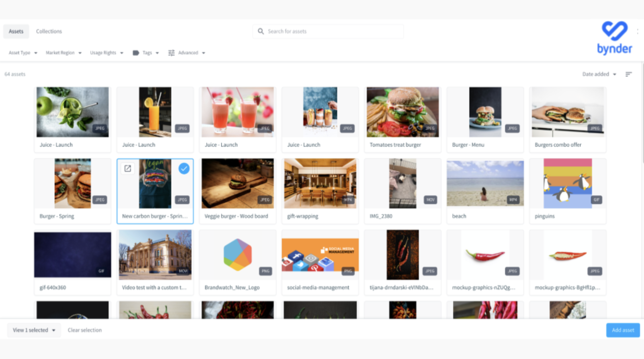Open the Brandwatch_New_Logo thumbnail
This screenshot has height=359, width=644.
click(x=238, y=255)
